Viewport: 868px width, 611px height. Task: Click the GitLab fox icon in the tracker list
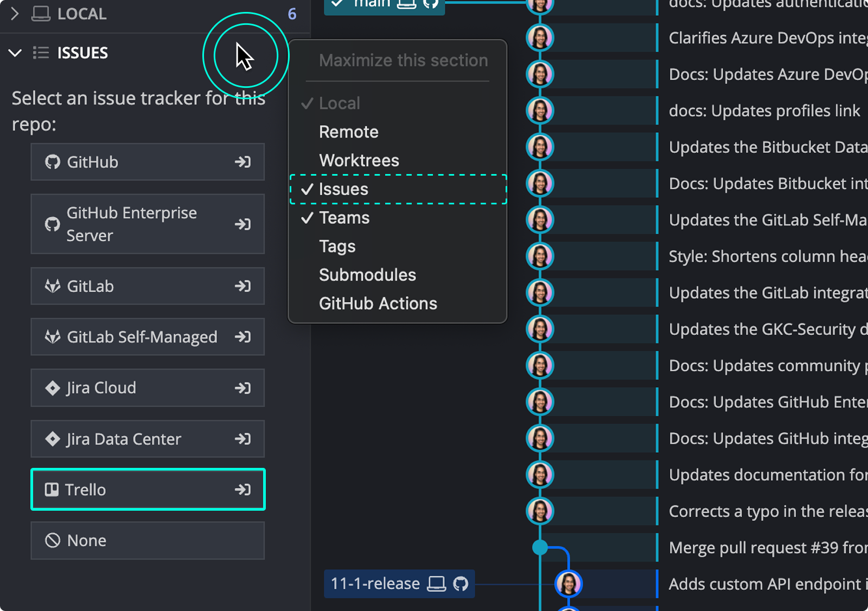52,286
